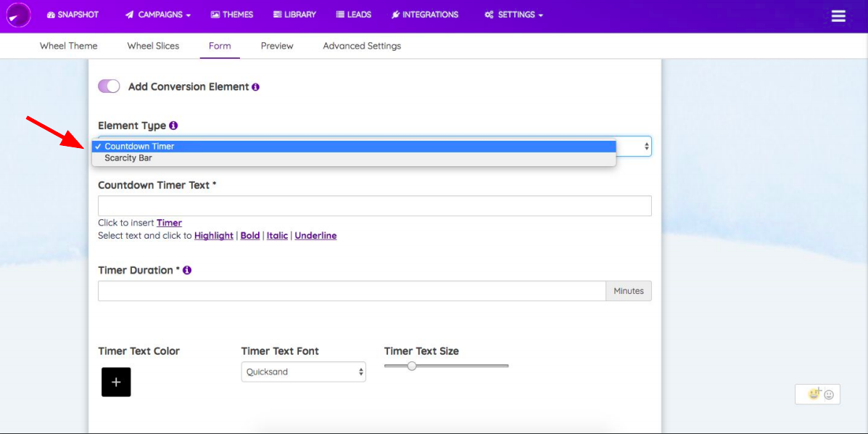Click the add emoji reaction icon
868x434 pixels.
coord(814,393)
